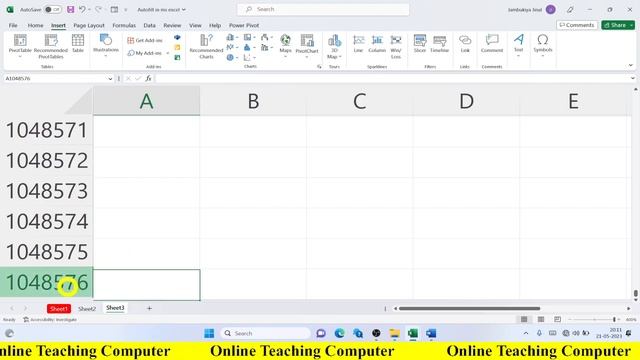Insert a Maps chart
Viewport: 640px width, 360px height.
285,45
